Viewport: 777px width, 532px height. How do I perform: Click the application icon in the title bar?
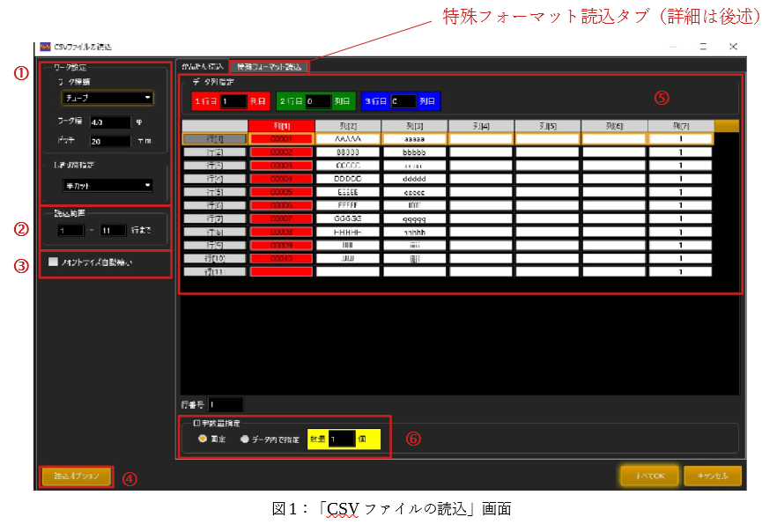point(45,47)
